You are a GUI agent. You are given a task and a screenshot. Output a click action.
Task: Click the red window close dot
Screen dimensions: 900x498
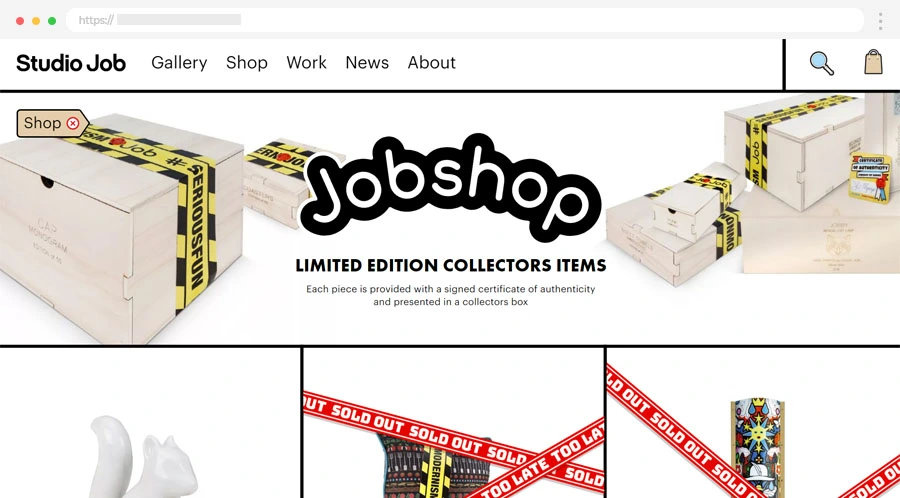[x=20, y=21]
